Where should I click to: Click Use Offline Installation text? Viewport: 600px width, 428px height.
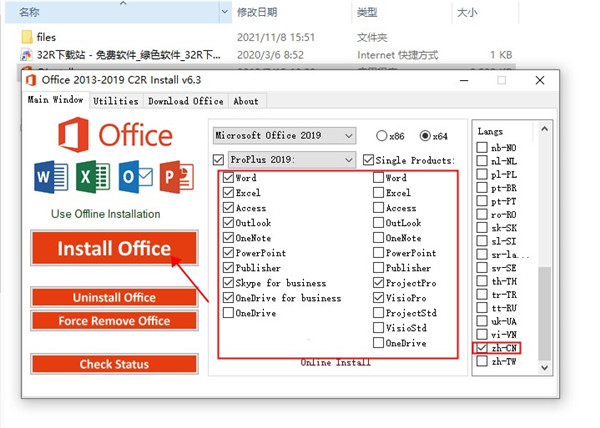click(106, 214)
